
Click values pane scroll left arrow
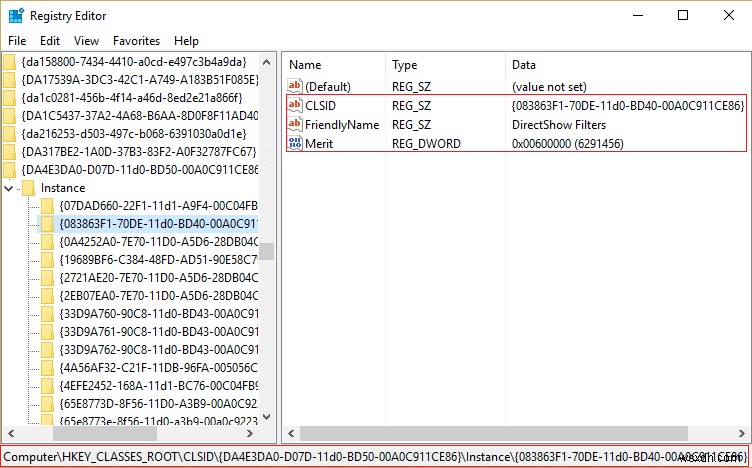click(x=291, y=433)
